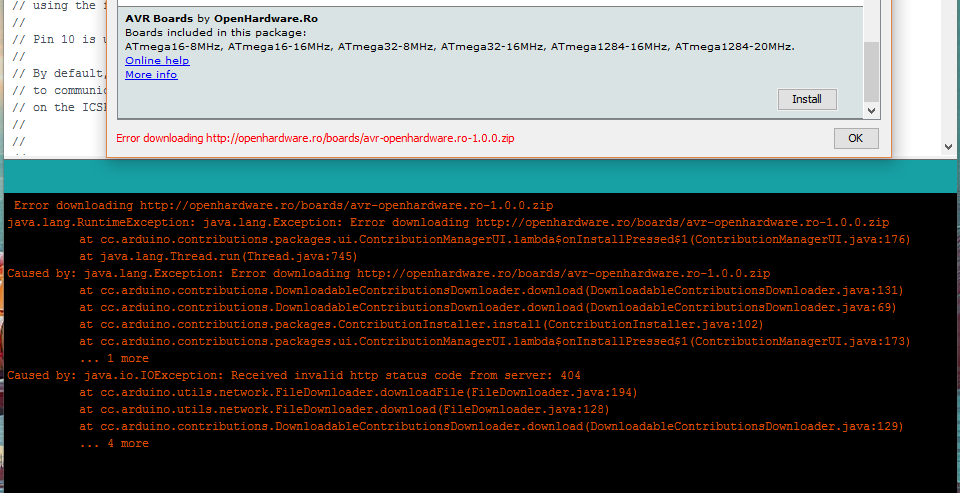The image size is (960, 493).
Task: Click the 'DownloadableContributionsDownloader.java:131' console line
Action: coord(492,290)
